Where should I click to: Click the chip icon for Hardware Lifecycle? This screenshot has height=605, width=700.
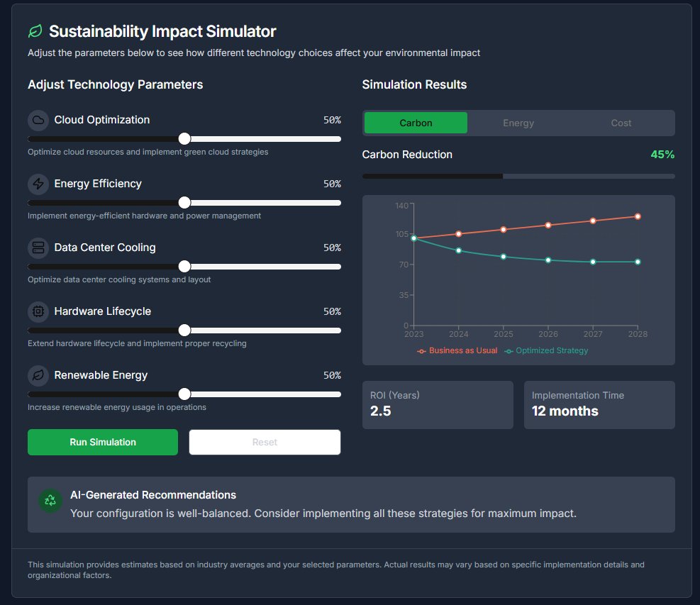[x=38, y=311]
